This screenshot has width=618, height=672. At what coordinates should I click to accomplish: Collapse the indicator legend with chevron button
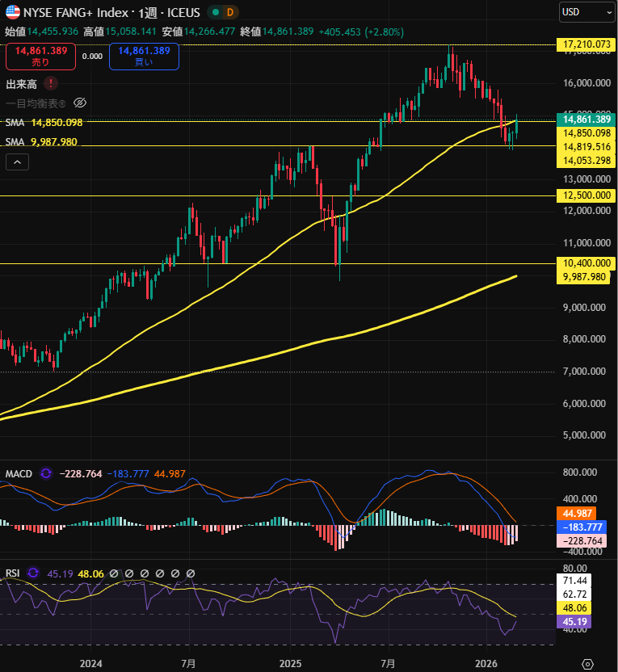18,162
